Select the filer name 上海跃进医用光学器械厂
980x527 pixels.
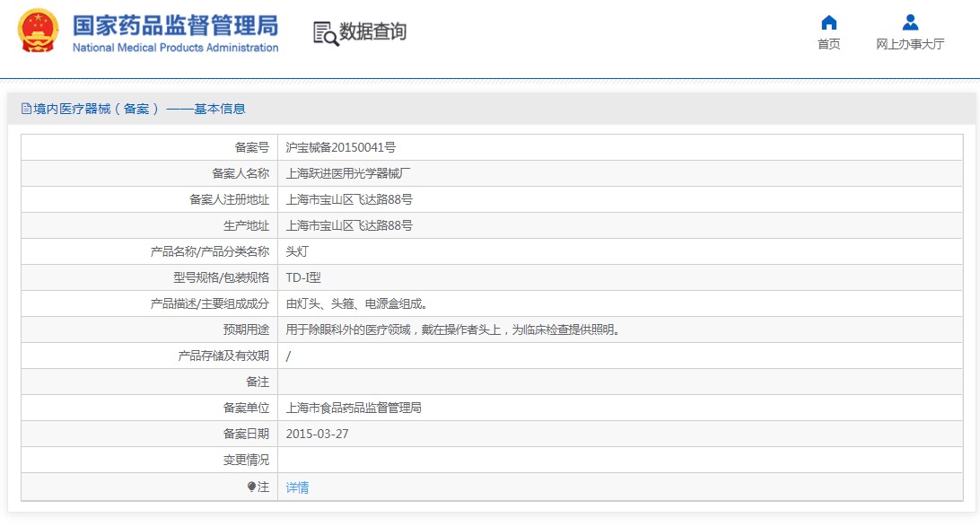348,173
